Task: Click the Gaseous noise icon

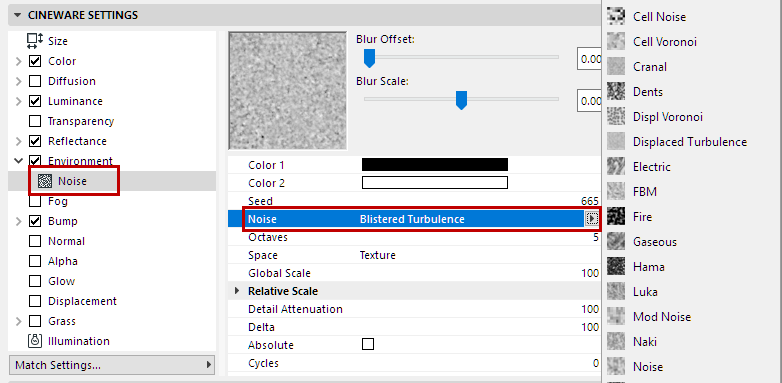Action: (616, 241)
